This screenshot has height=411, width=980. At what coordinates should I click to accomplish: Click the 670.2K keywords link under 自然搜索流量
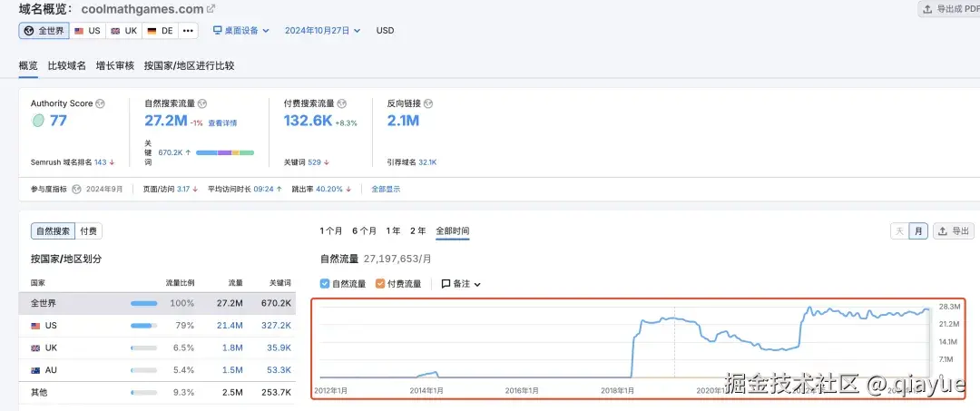click(171, 152)
